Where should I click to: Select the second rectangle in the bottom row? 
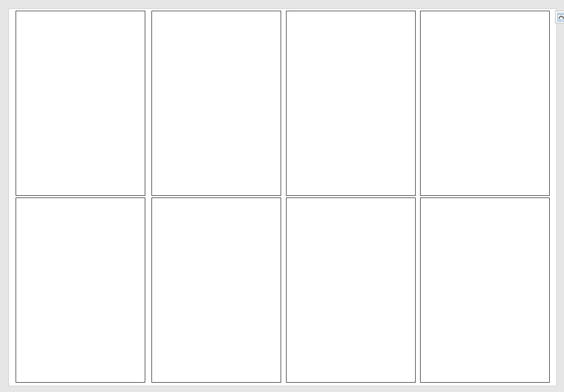[216, 290]
